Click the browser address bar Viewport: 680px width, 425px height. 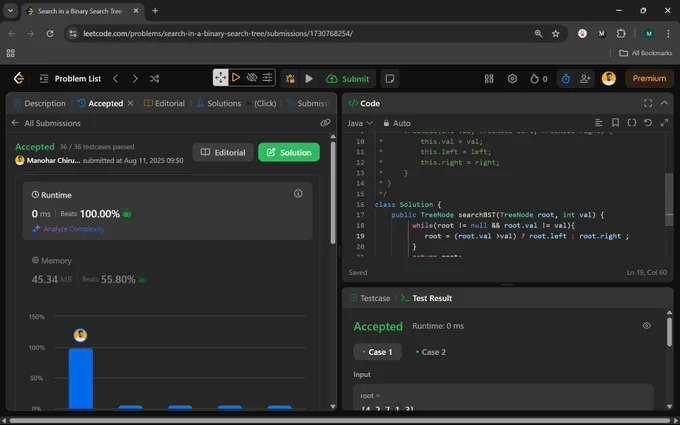[x=304, y=33]
